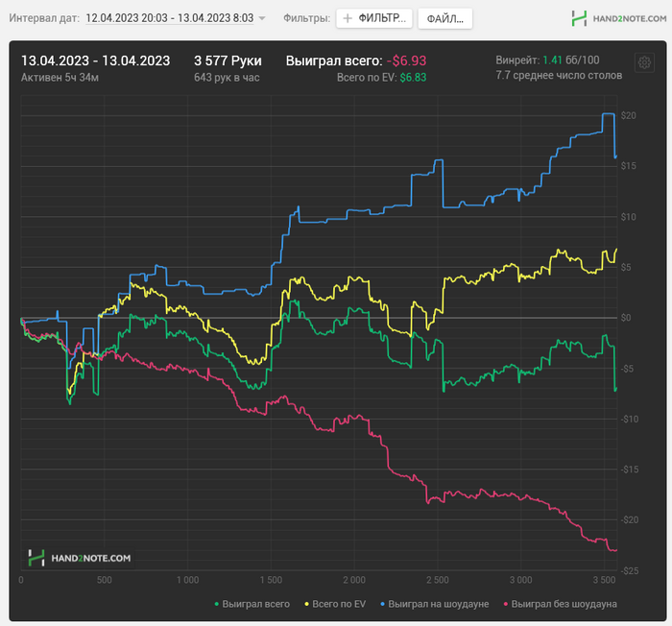Click the 2 000 x-axis label

click(x=354, y=580)
